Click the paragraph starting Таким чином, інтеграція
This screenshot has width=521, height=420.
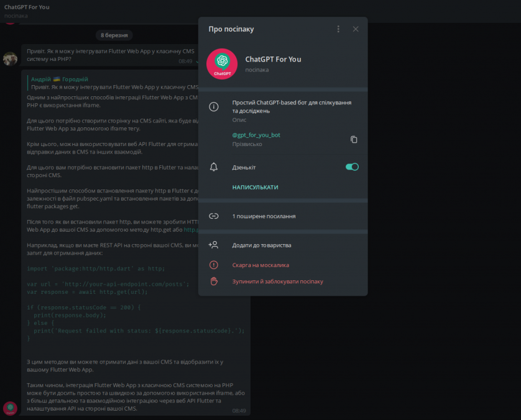pyautogui.click(x=136, y=397)
